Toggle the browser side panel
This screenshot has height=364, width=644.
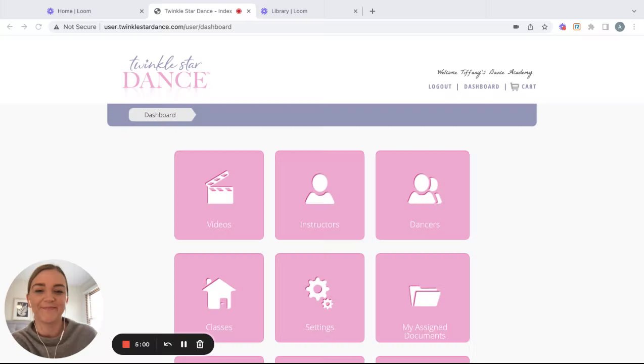[x=605, y=27]
